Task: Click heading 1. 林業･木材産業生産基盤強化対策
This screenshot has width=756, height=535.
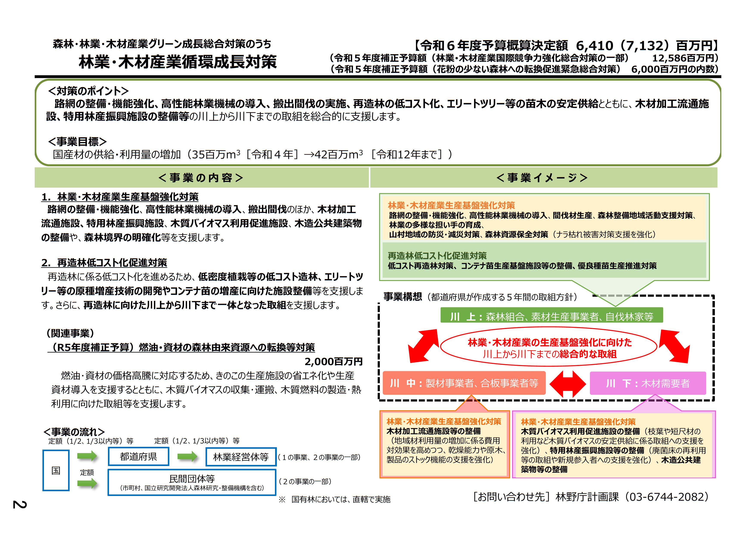Action: click(120, 197)
